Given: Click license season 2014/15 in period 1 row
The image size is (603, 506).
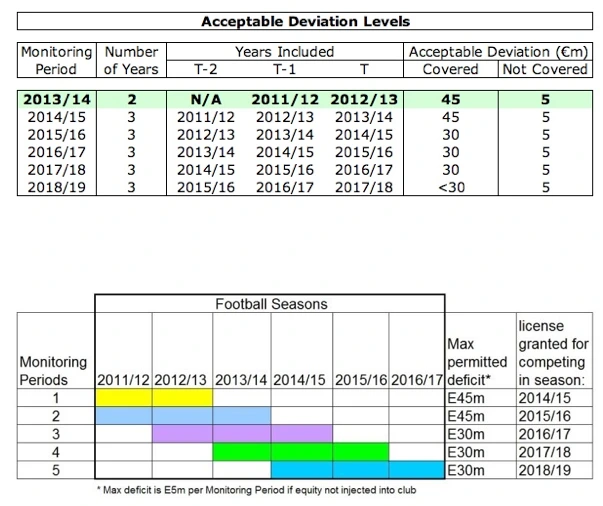Looking at the screenshot, I should [x=545, y=398].
